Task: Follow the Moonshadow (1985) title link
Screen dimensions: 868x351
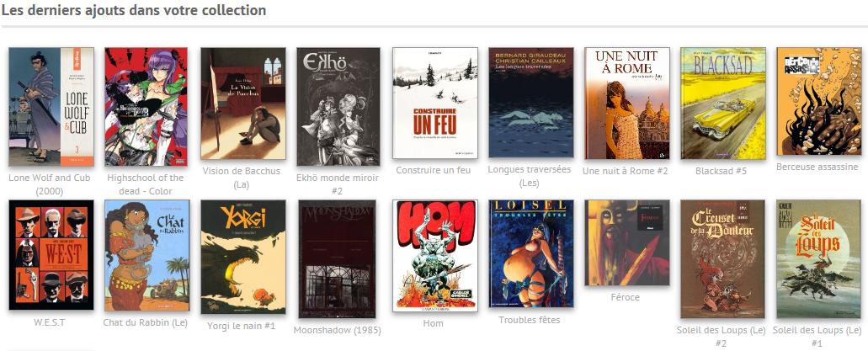Action: [x=337, y=331]
